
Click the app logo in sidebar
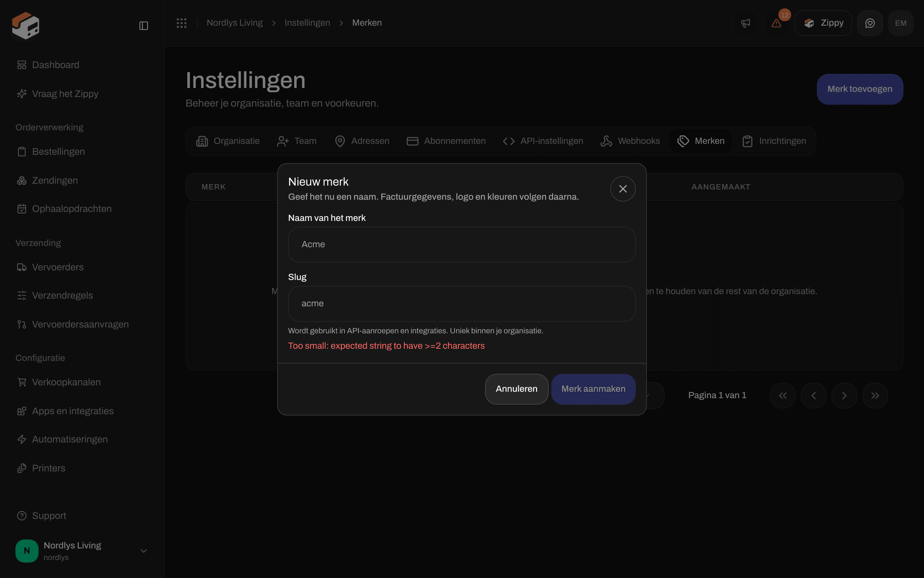pos(26,26)
